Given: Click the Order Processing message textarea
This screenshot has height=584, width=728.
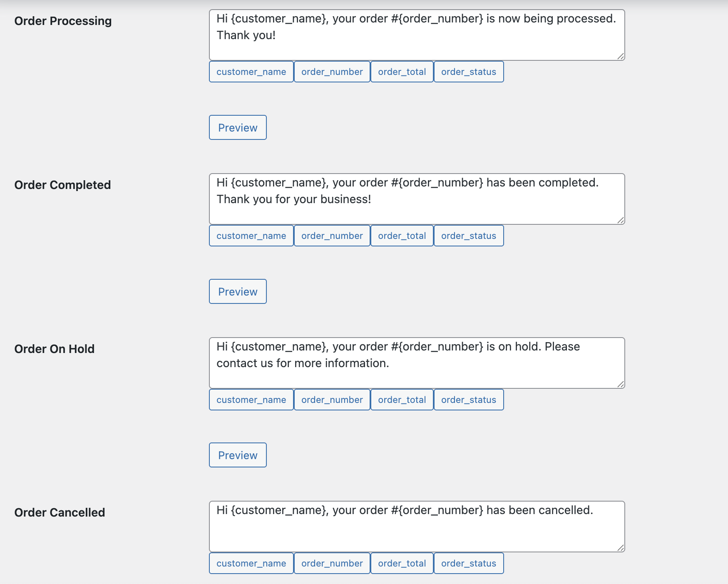Looking at the screenshot, I should [416, 35].
